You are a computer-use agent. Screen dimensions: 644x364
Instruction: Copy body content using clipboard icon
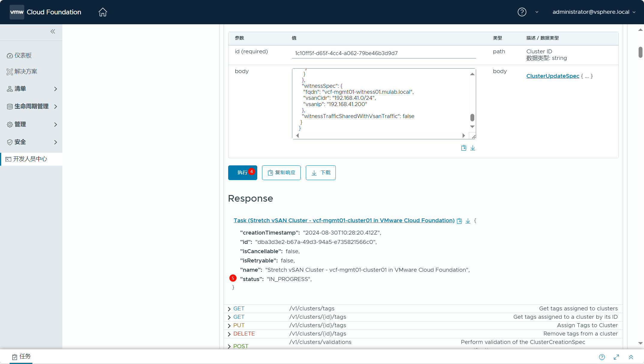pyautogui.click(x=464, y=148)
